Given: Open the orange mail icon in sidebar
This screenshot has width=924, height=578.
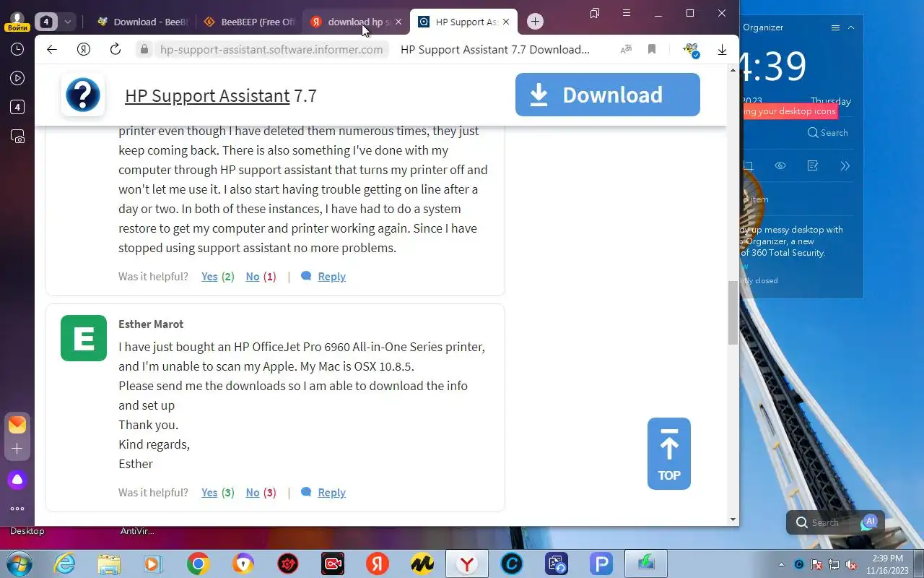Looking at the screenshot, I should 17,424.
